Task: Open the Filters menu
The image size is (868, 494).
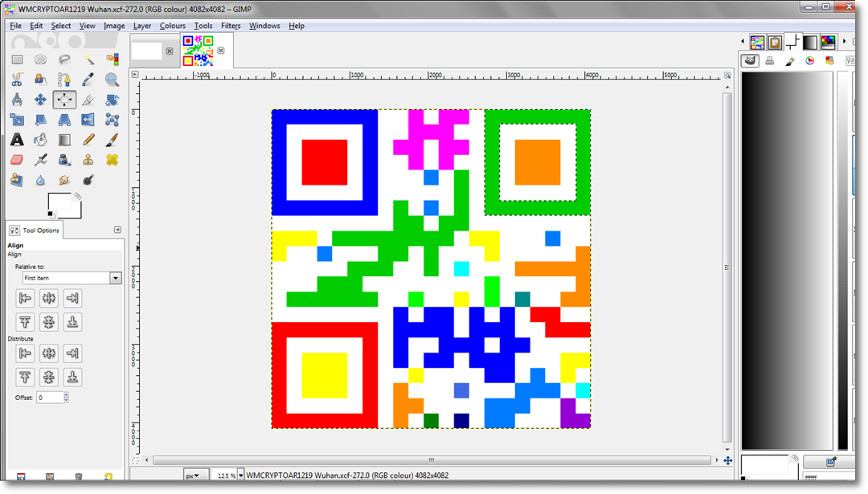Action: point(231,26)
